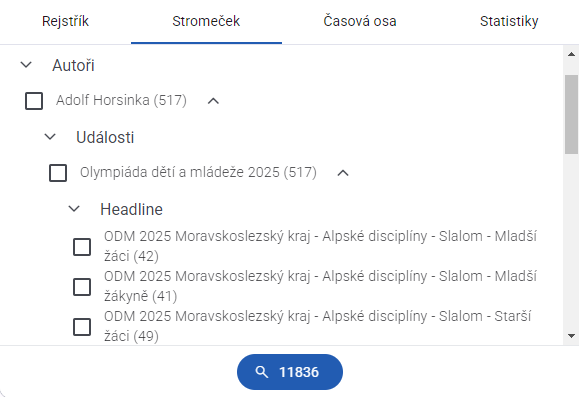Select the Slalom Mladší žákyně label text

[x=320, y=286]
